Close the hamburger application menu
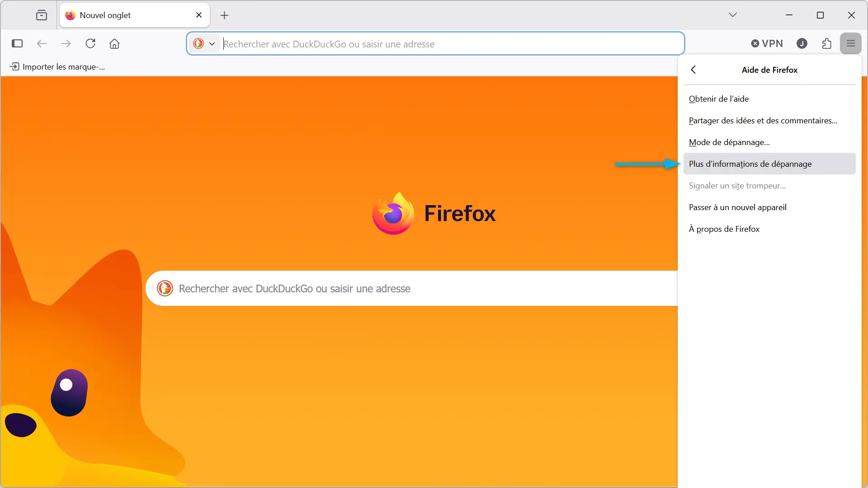 (x=851, y=44)
